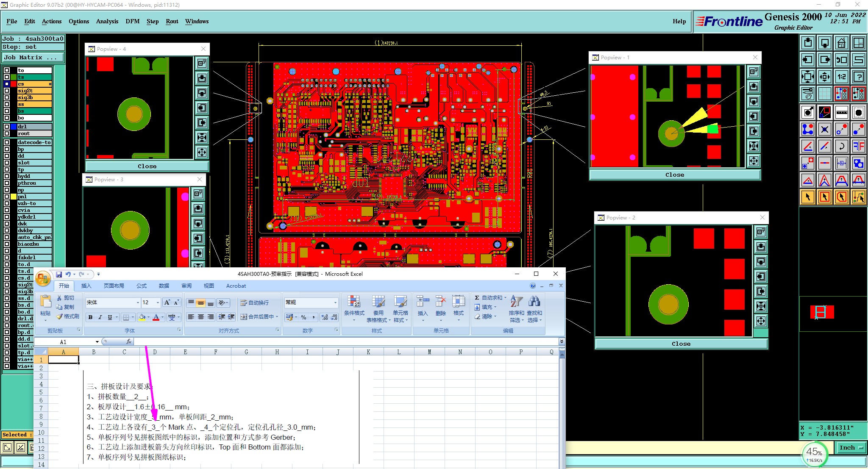Switch to the 页面布局 ribbon tab
This screenshot has height=469, width=868.
click(114, 286)
